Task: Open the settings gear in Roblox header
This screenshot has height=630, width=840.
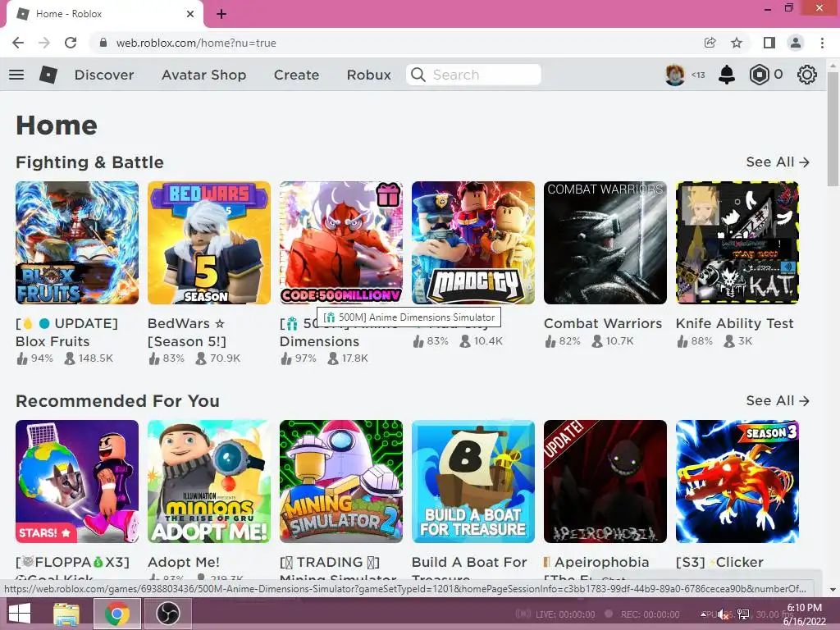Action: click(807, 75)
